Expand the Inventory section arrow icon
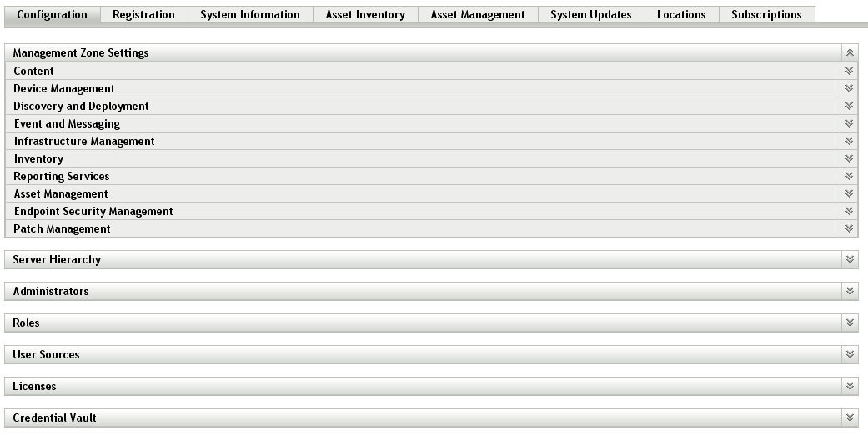 pyautogui.click(x=849, y=159)
